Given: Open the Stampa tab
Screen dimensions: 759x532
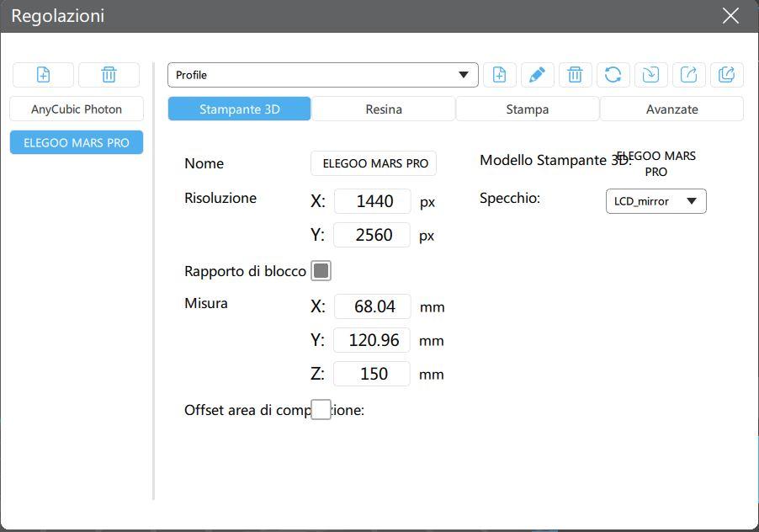Looking at the screenshot, I should pyautogui.click(x=528, y=109).
